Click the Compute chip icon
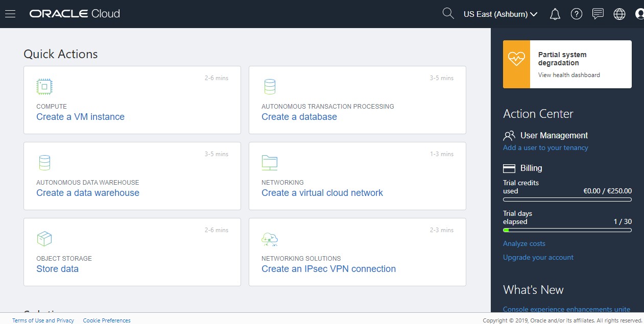Image resolution: width=644 pixels, height=324 pixels. click(44, 87)
